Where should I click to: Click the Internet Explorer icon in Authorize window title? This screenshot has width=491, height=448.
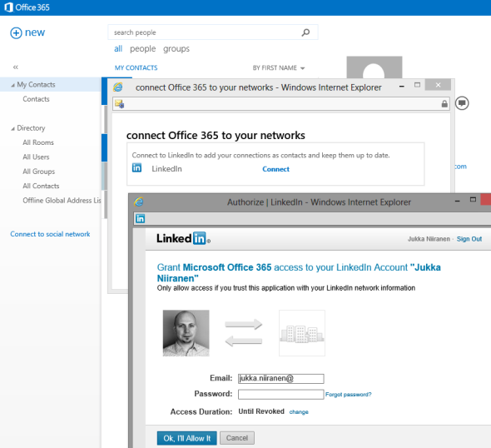[139, 202]
